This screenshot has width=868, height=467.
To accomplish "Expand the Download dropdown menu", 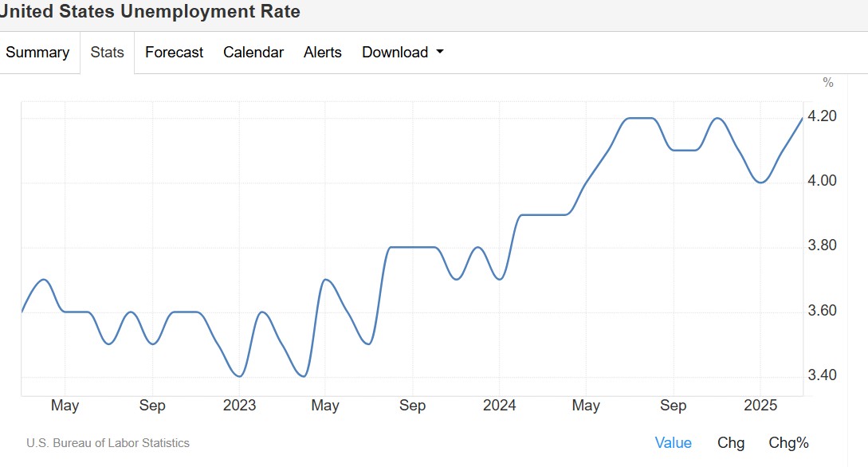I will 403,53.
